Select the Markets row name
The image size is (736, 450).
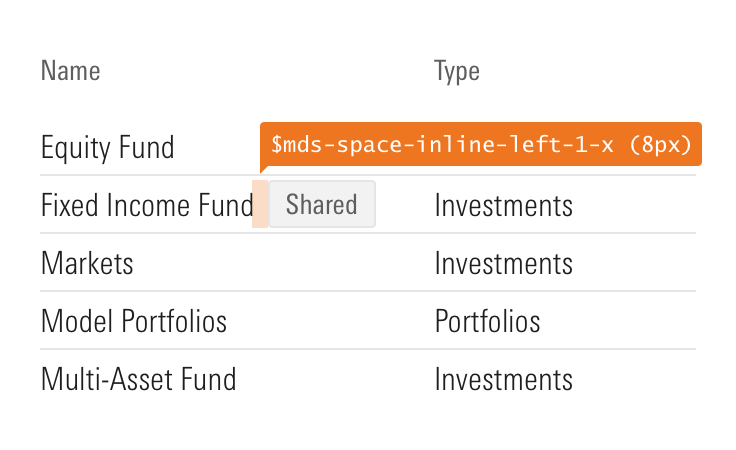coord(87,263)
